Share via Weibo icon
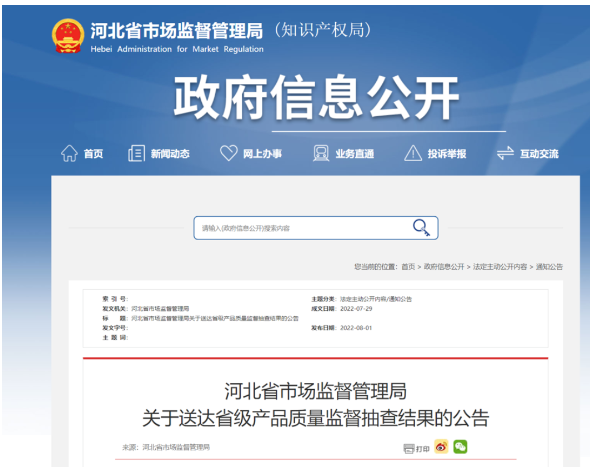This screenshot has width=594, height=468. click(x=441, y=447)
